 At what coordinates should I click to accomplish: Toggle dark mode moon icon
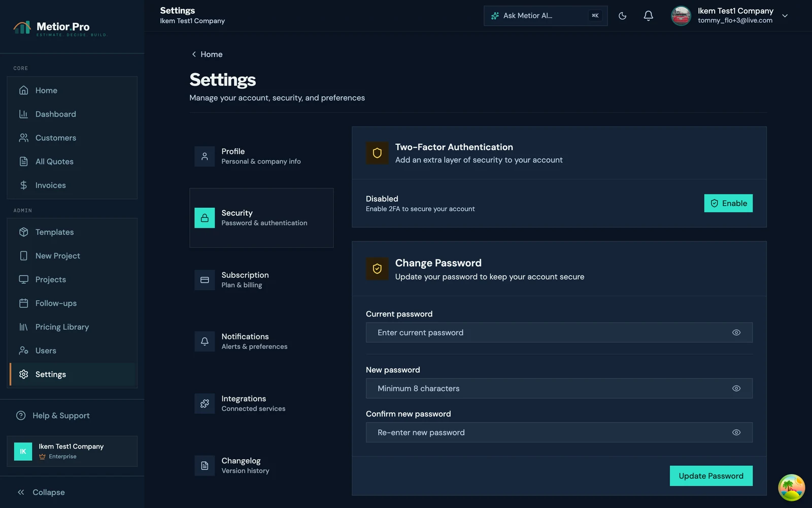pos(622,16)
